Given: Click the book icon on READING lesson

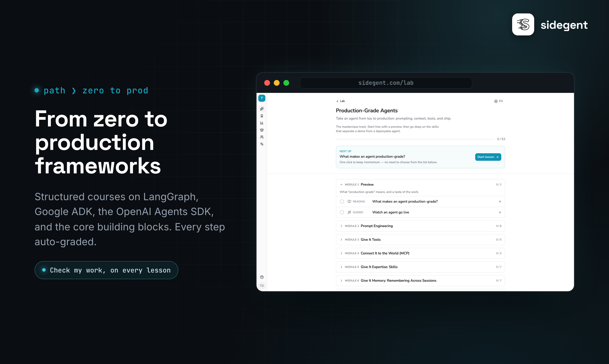Looking at the screenshot, I should click(349, 201).
